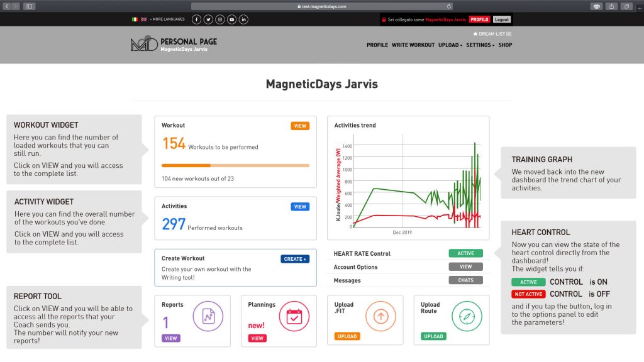Click the orange UPLOAD button for .FIT
644x362 pixels.
point(347,336)
